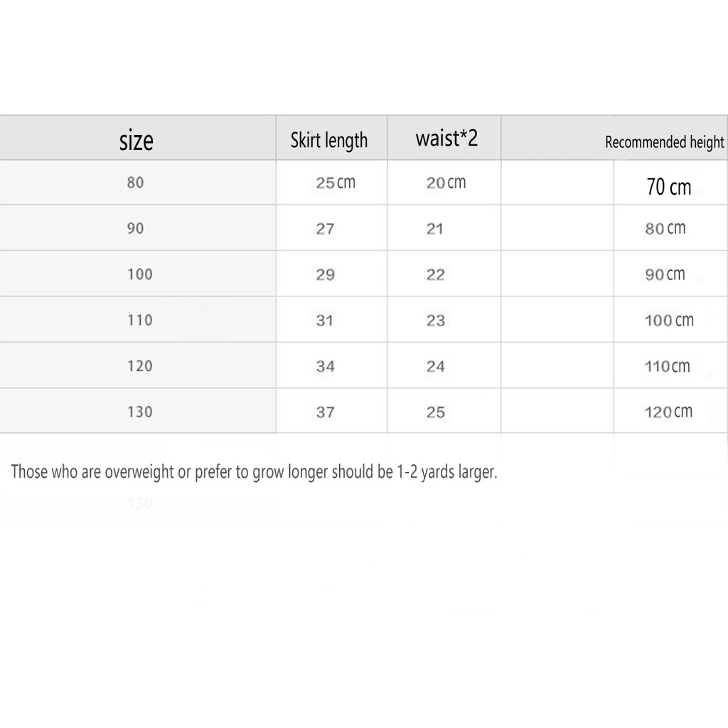Click the 'size' column header
Screen dimensions: 728x728
click(x=136, y=140)
